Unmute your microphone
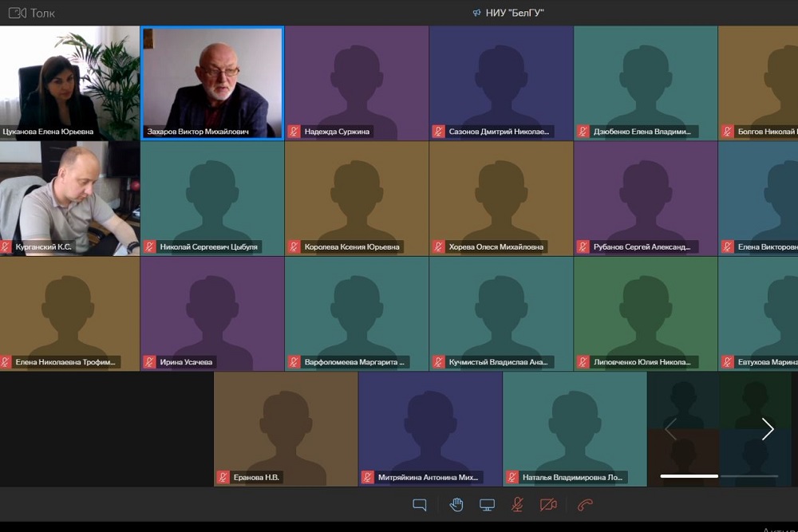 [x=517, y=504]
